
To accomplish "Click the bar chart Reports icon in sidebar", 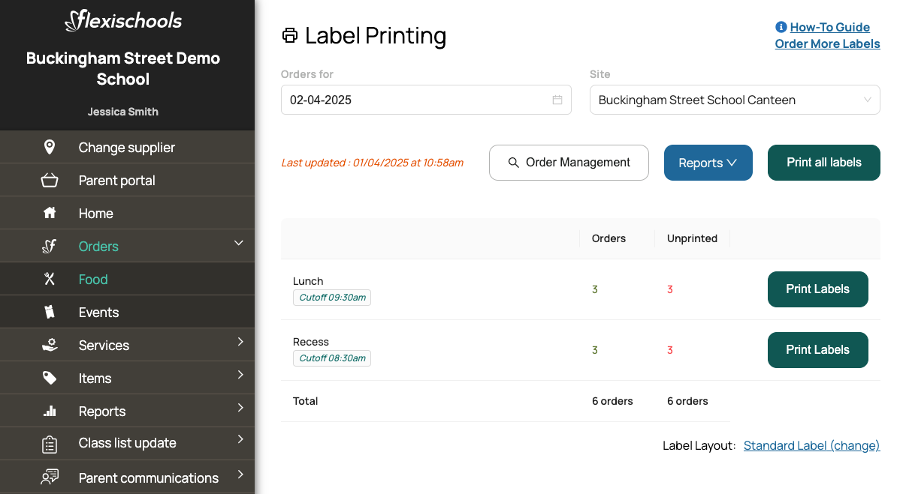I will coord(49,411).
